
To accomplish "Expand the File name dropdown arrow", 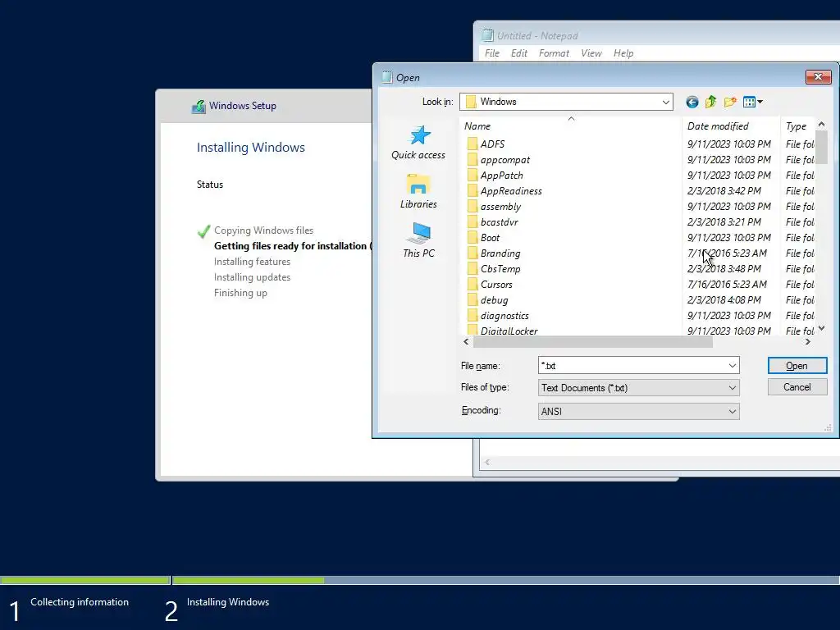I will click(x=732, y=365).
